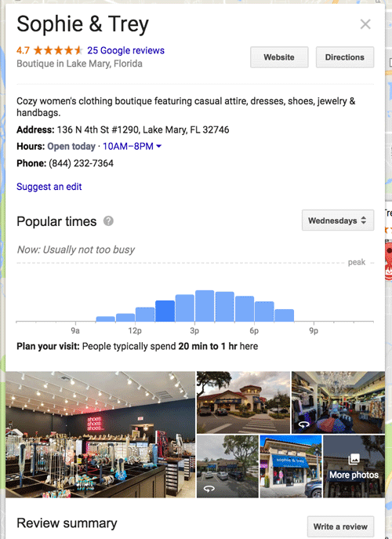The image size is (392, 539).
Task: Click the Write a review button
Action: [x=340, y=526]
